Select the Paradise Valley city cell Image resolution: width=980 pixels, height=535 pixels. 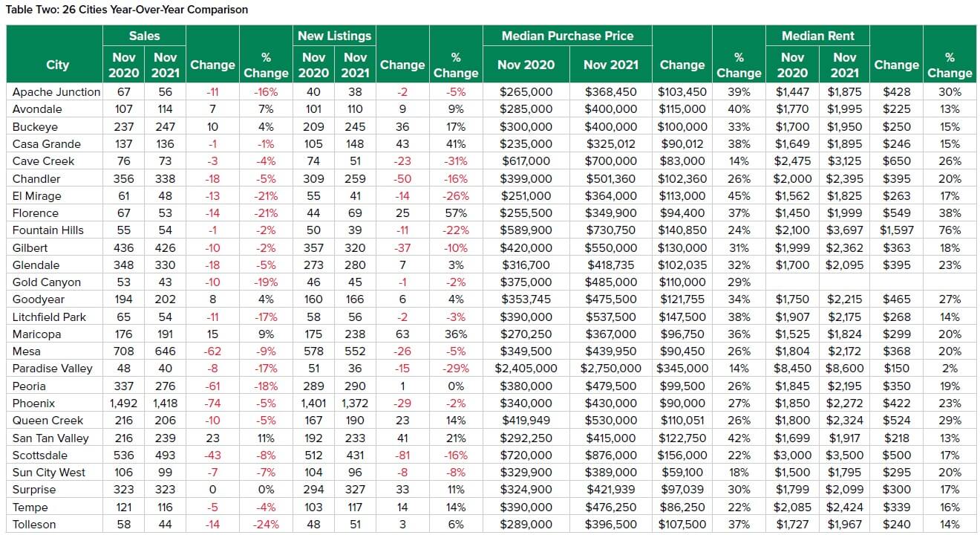(53, 369)
